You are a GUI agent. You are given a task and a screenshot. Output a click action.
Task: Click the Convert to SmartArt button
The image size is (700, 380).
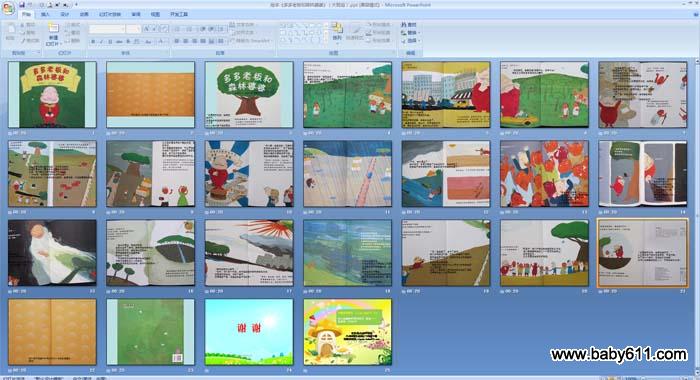coord(251,41)
